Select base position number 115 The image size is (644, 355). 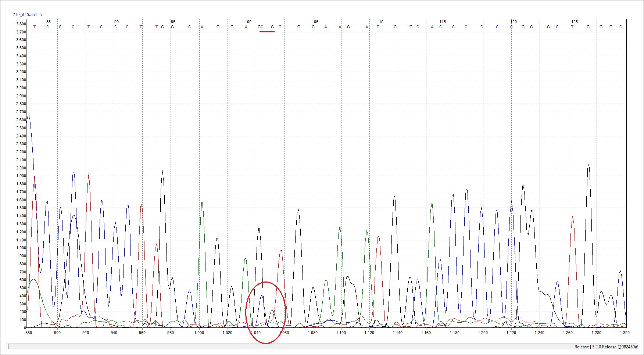pos(443,22)
